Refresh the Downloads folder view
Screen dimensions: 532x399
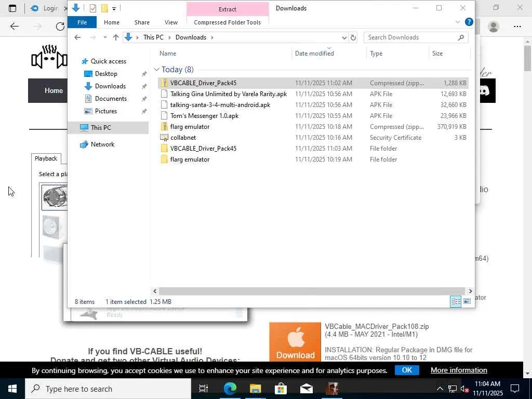[353, 37]
